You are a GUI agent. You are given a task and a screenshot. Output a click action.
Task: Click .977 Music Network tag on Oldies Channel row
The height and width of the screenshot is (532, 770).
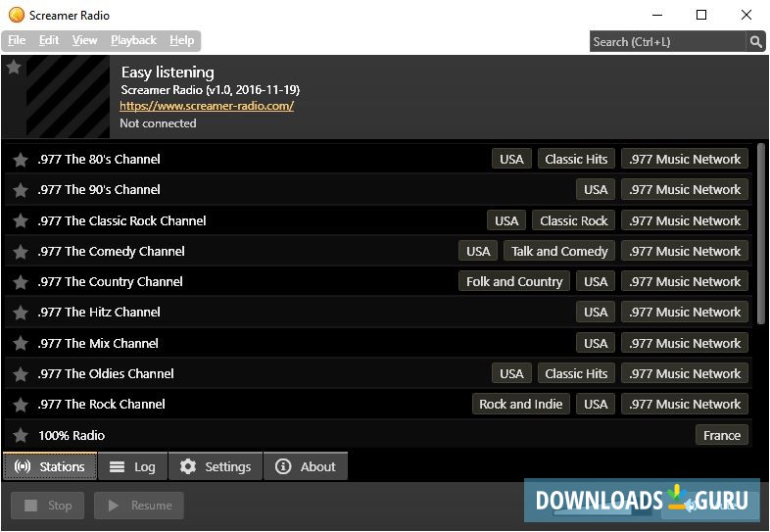point(685,373)
